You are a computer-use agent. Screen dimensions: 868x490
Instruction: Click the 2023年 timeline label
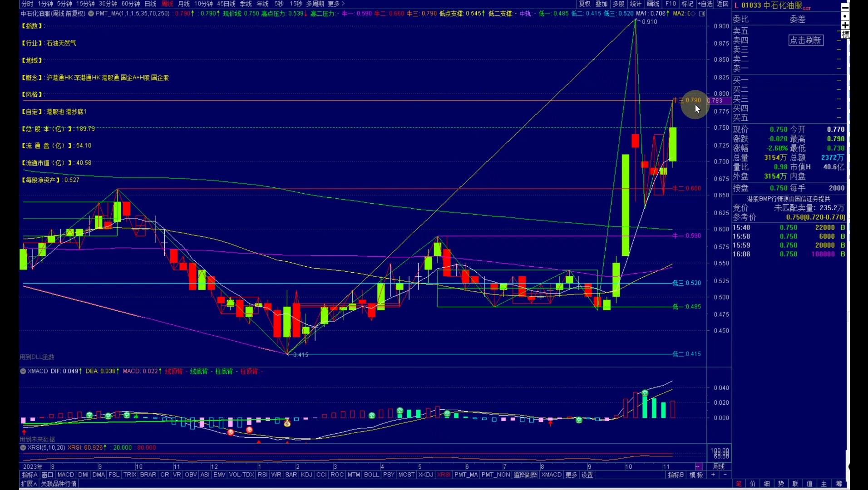[x=33, y=466]
